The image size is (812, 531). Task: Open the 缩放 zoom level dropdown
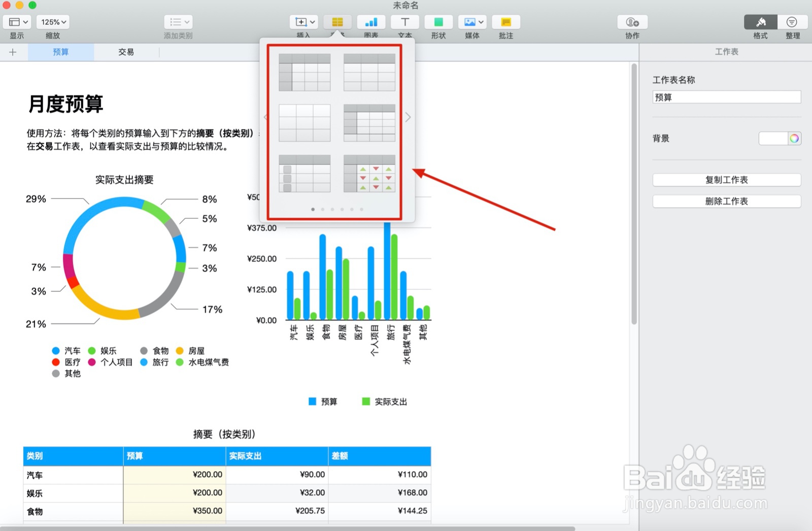53,22
